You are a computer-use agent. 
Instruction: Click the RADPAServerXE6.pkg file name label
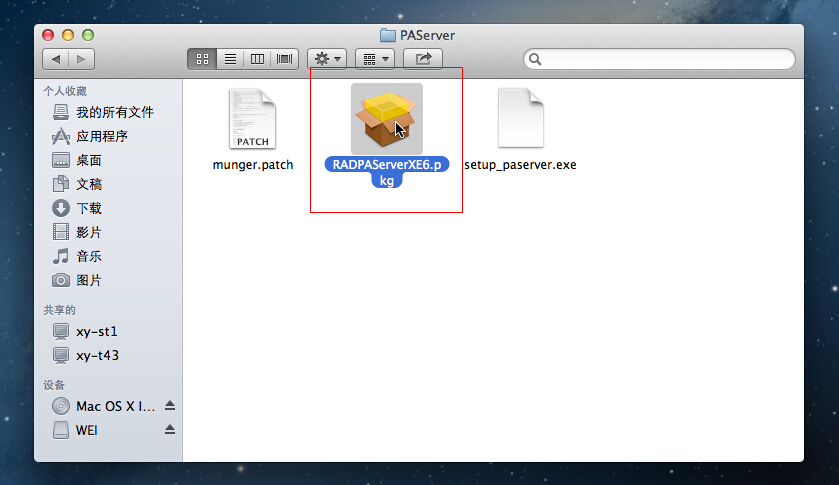coord(387,172)
